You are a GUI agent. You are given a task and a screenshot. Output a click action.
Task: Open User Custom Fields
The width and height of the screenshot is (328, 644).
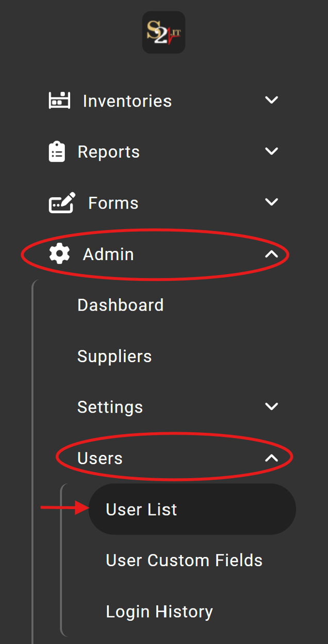(x=184, y=560)
